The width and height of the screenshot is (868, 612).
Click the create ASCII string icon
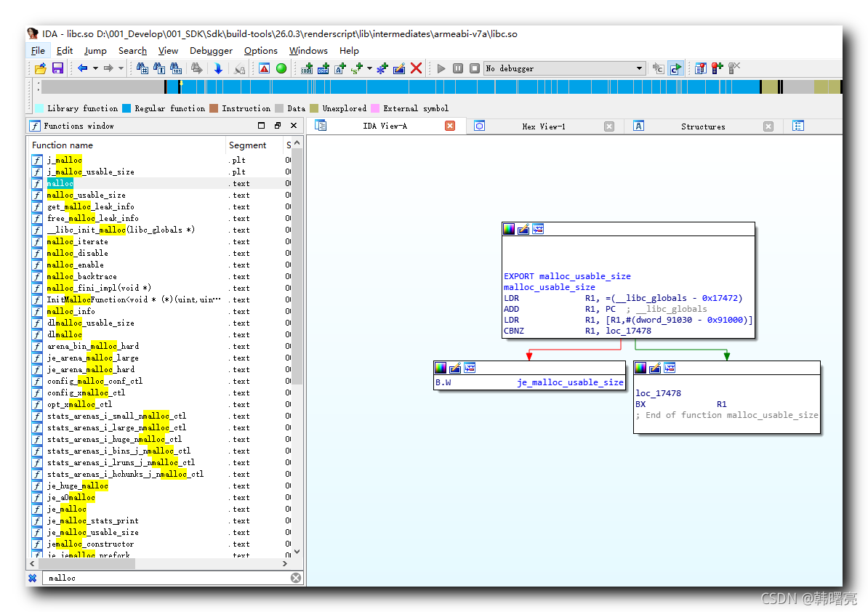pyautogui.click(x=340, y=68)
